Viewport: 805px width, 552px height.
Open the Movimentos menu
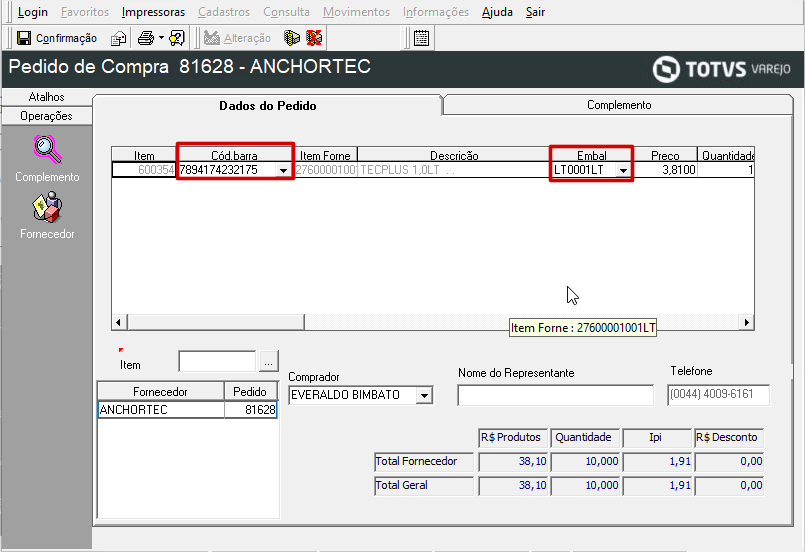[356, 12]
